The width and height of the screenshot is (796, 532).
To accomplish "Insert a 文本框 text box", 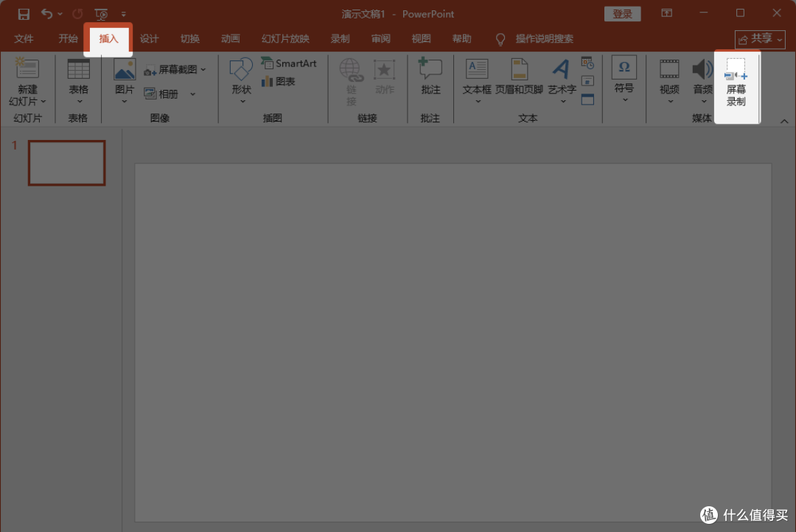I will (477, 81).
